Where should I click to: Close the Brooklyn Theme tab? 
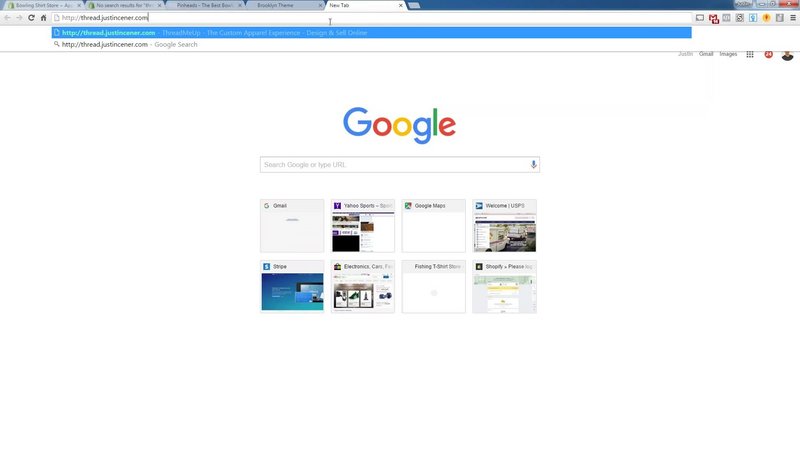click(320, 5)
